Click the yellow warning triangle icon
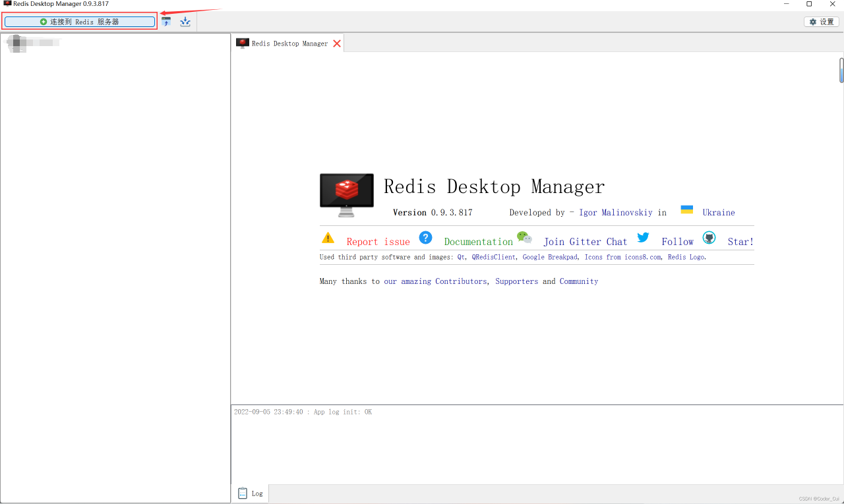This screenshot has height=504, width=844. click(x=328, y=238)
